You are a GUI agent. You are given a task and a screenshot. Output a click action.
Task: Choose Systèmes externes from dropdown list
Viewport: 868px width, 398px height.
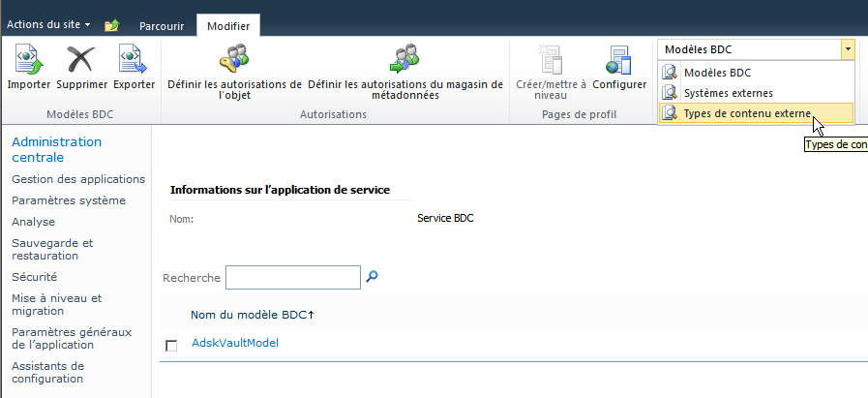click(x=728, y=93)
